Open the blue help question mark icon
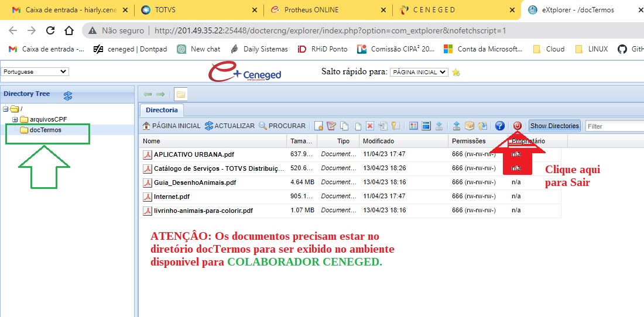The width and height of the screenshot is (644, 317). click(x=499, y=126)
